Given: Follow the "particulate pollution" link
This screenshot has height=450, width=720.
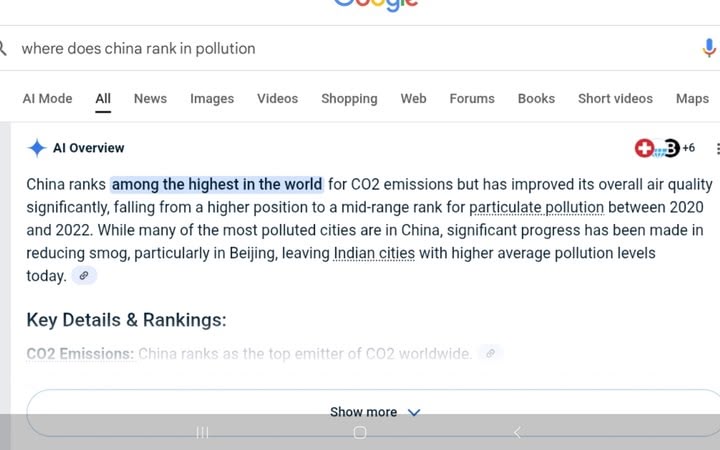Looking at the screenshot, I should (x=536, y=208).
